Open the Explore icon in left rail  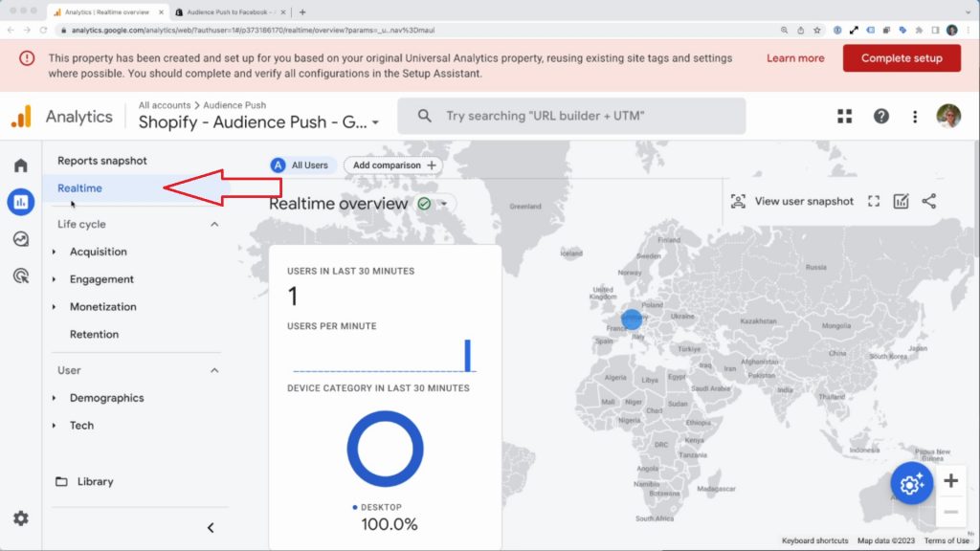pos(21,238)
